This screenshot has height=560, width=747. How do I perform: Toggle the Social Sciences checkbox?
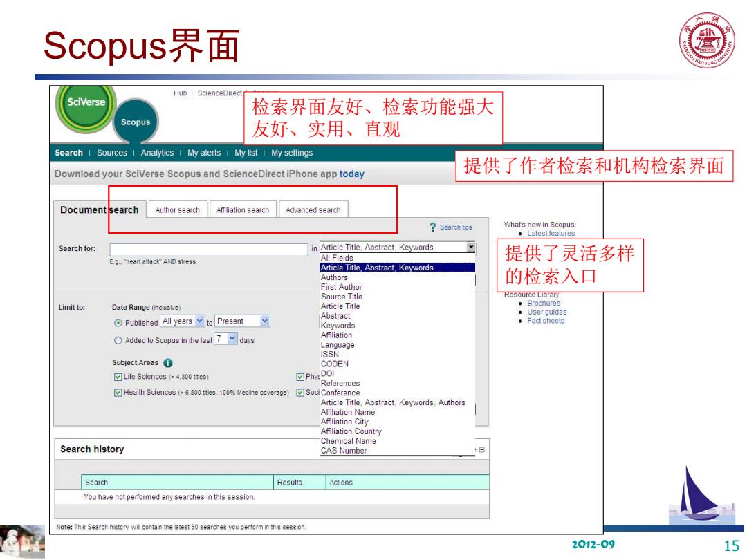[300, 393]
